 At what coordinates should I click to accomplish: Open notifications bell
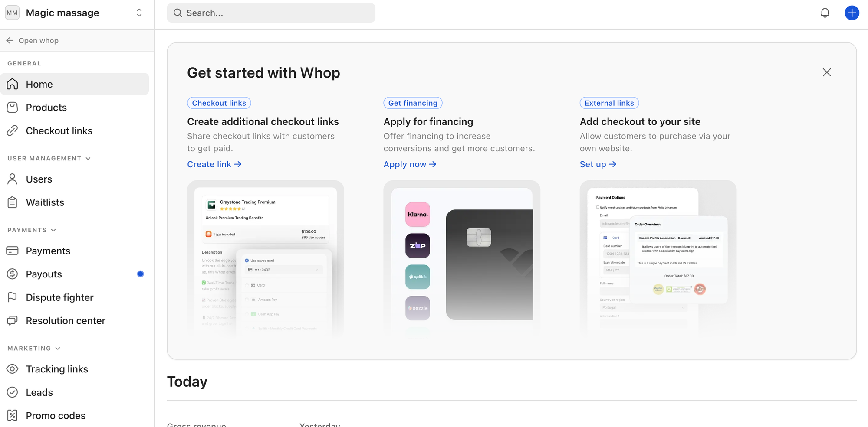coord(825,13)
